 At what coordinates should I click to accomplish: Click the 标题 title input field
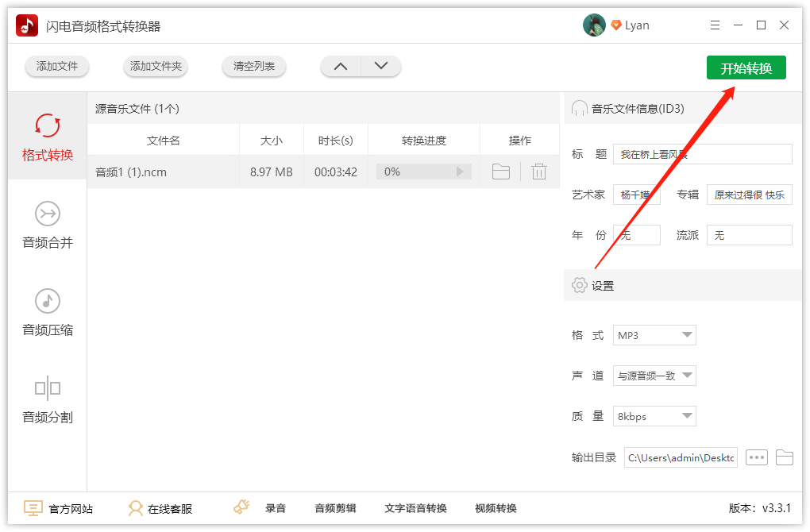point(702,153)
